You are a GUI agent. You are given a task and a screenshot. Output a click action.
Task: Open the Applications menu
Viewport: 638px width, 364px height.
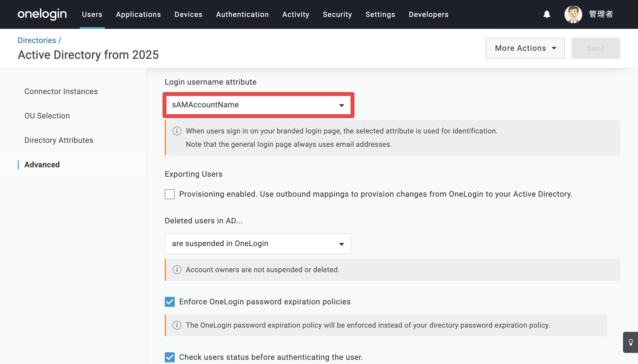click(138, 14)
